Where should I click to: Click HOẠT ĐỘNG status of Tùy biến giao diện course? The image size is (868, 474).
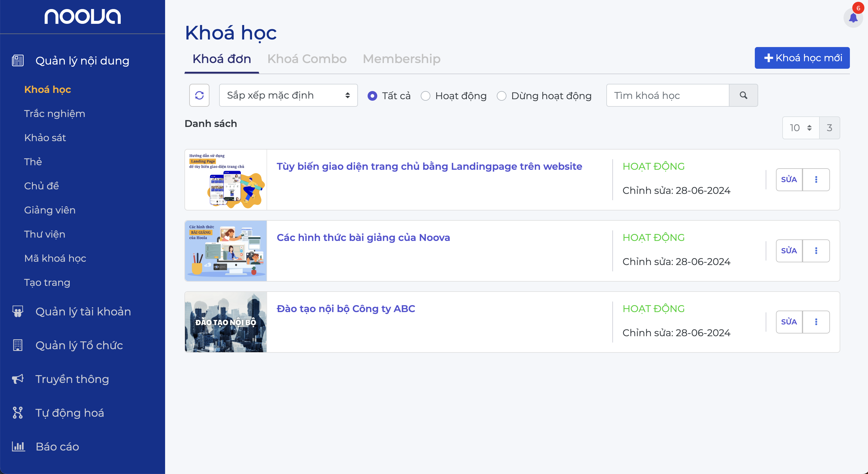653,166
